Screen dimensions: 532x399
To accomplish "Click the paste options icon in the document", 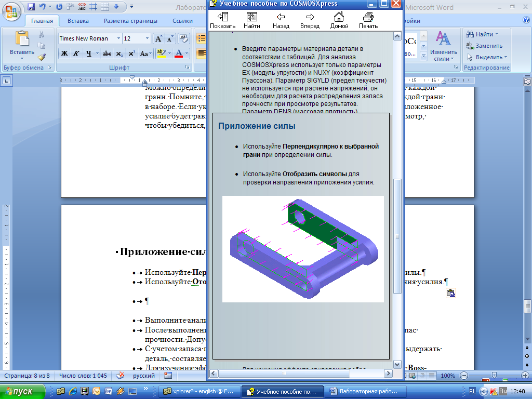I will click(x=450, y=293).
